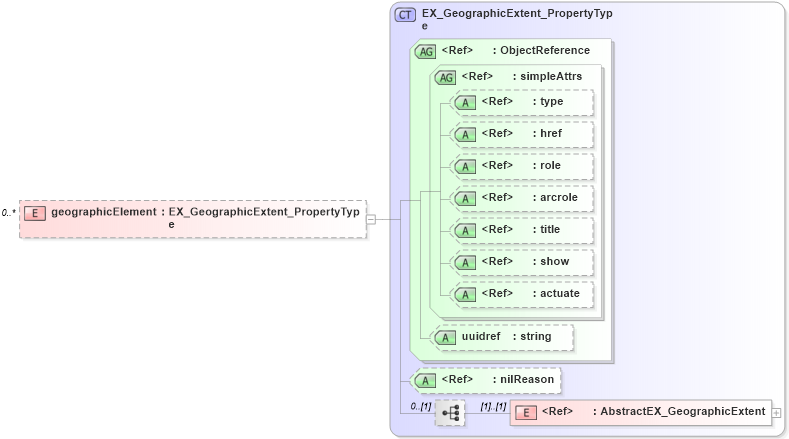Viewport: 789px width, 439px height.
Task: Click the [1]..[1] cardinality label
Action: click(x=493, y=406)
